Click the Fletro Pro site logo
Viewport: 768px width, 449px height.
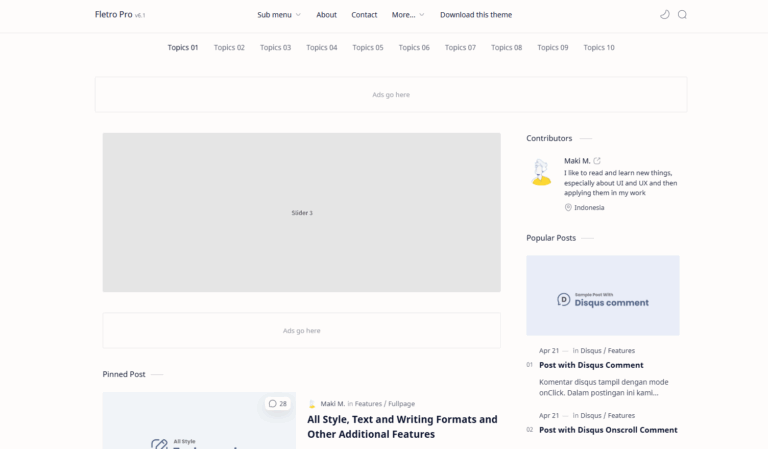pyautogui.click(x=113, y=15)
